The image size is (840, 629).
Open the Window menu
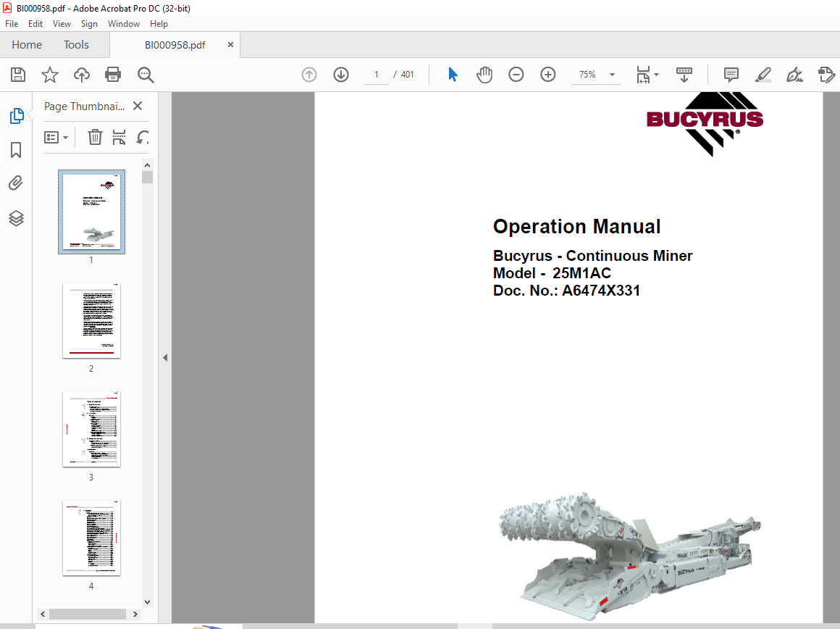point(123,24)
